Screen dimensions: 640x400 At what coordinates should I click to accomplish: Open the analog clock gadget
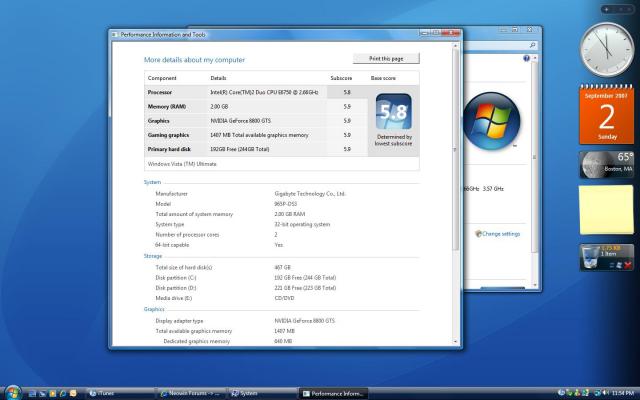pos(607,49)
